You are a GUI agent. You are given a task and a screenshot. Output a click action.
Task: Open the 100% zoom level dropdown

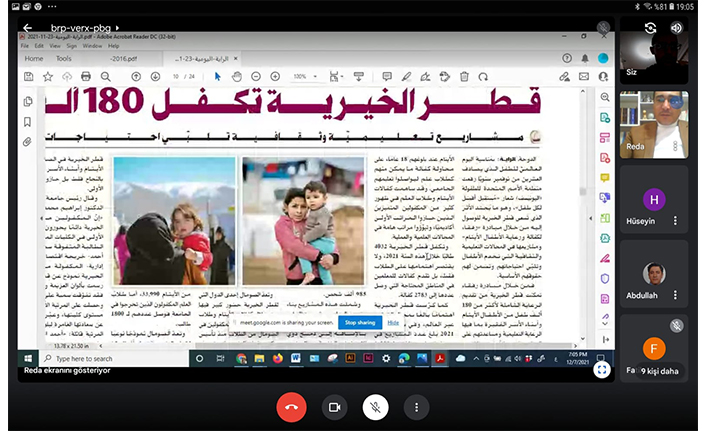[x=305, y=77]
